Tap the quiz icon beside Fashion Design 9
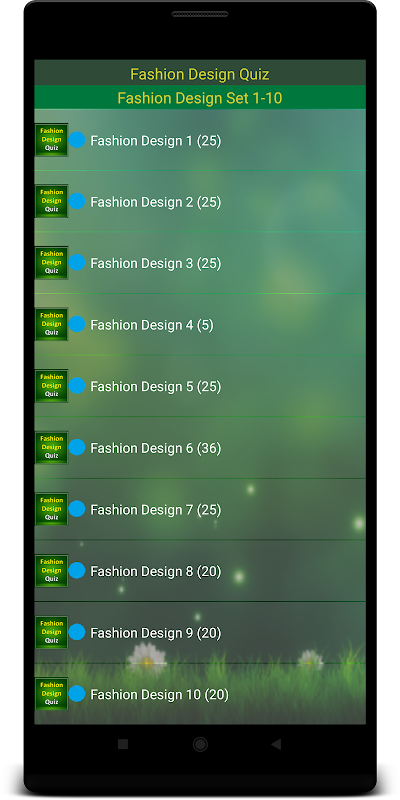The width and height of the screenshot is (400, 800). (52, 632)
